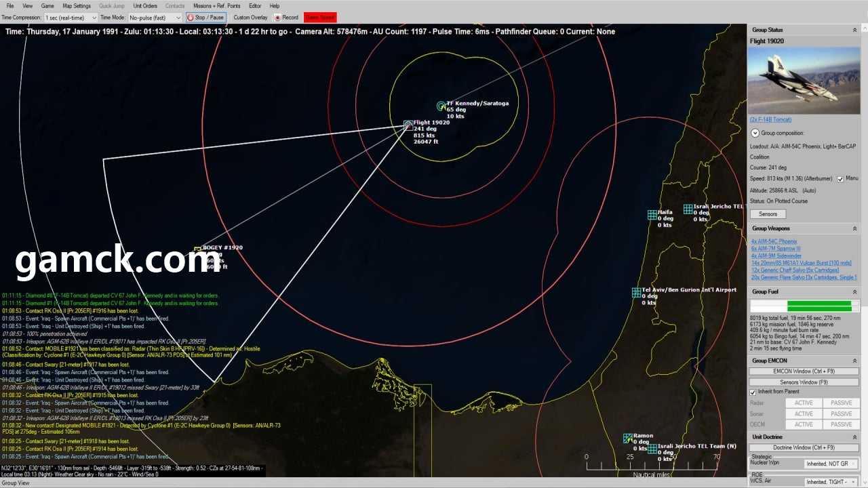
Task: Open Nuclear Wpn doctrine dropdown
Action: point(831,464)
